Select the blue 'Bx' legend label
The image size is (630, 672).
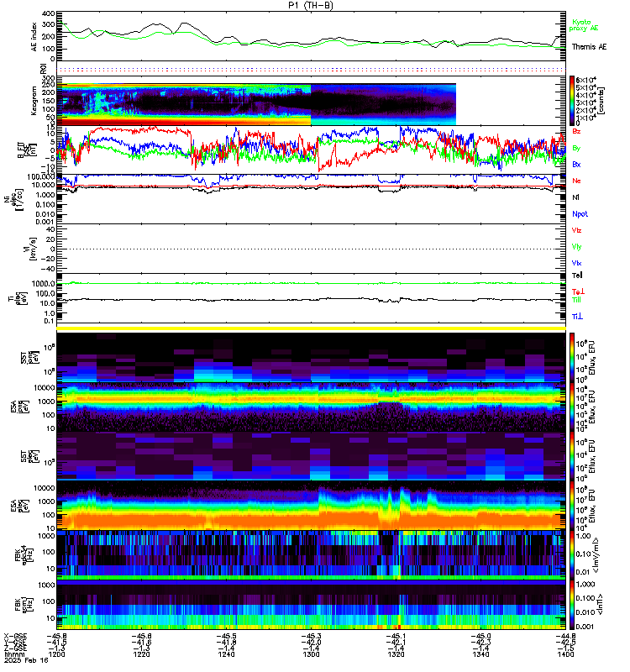click(576, 164)
